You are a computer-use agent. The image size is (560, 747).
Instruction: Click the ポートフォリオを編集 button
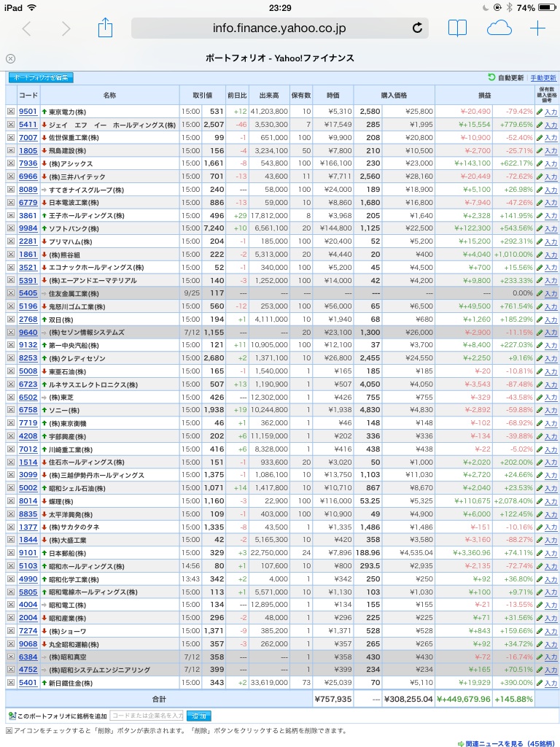point(41,77)
